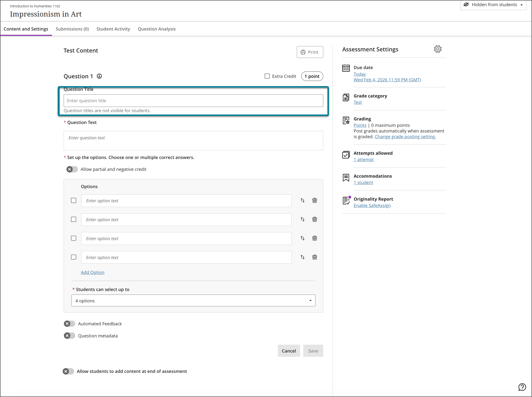This screenshot has height=397, width=532.
Task: Delete the fourth answer option
Action: 314,257
